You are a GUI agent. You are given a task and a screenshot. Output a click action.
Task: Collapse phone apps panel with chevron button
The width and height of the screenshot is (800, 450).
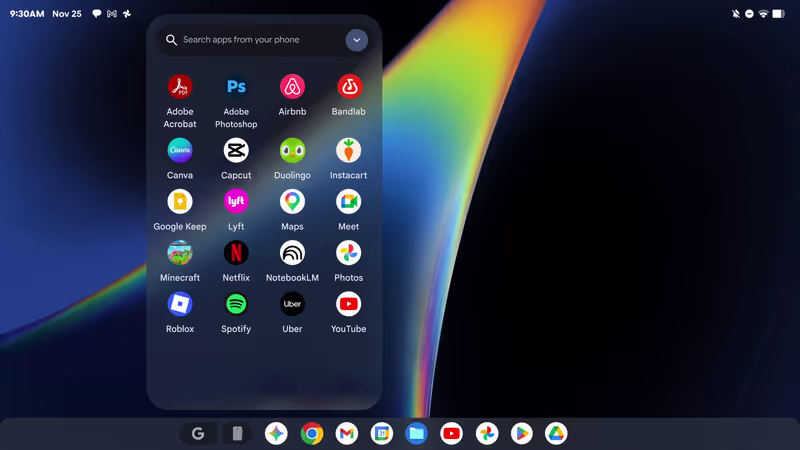[357, 40]
